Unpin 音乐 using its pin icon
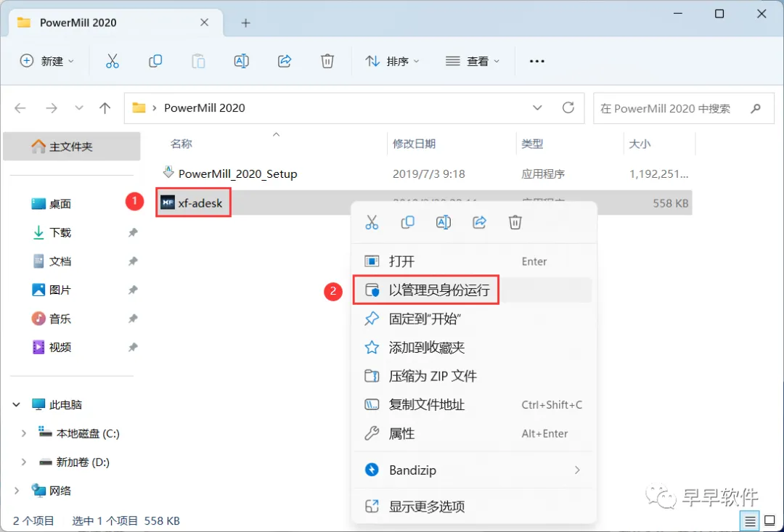 (133, 319)
